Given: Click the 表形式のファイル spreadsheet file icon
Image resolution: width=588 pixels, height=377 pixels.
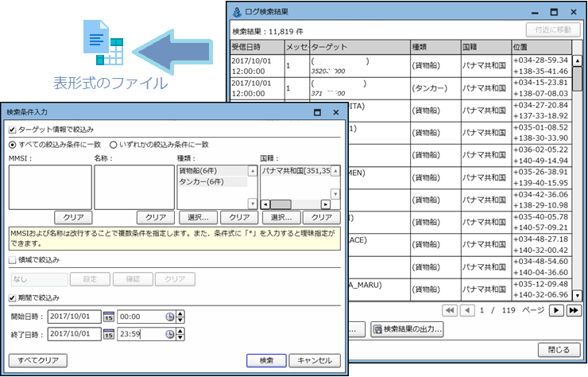Looking at the screenshot, I should (x=103, y=42).
